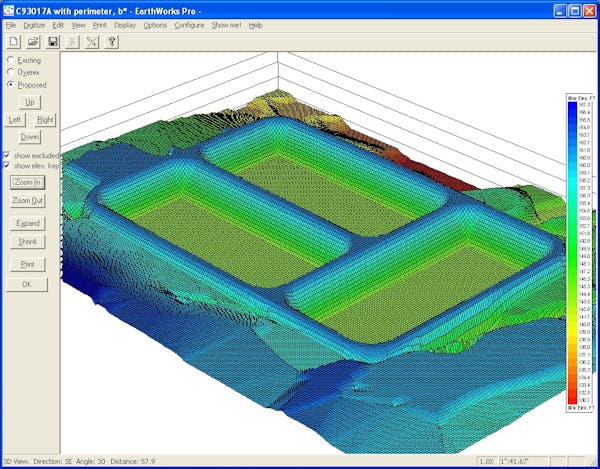Click the Expand button
The image size is (600, 469).
(28, 222)
